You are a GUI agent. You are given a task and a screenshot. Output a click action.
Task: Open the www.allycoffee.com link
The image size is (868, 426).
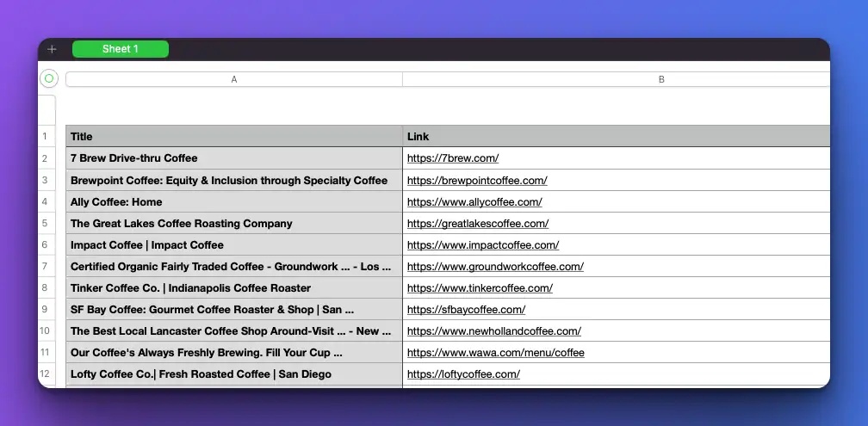point(474,202)
